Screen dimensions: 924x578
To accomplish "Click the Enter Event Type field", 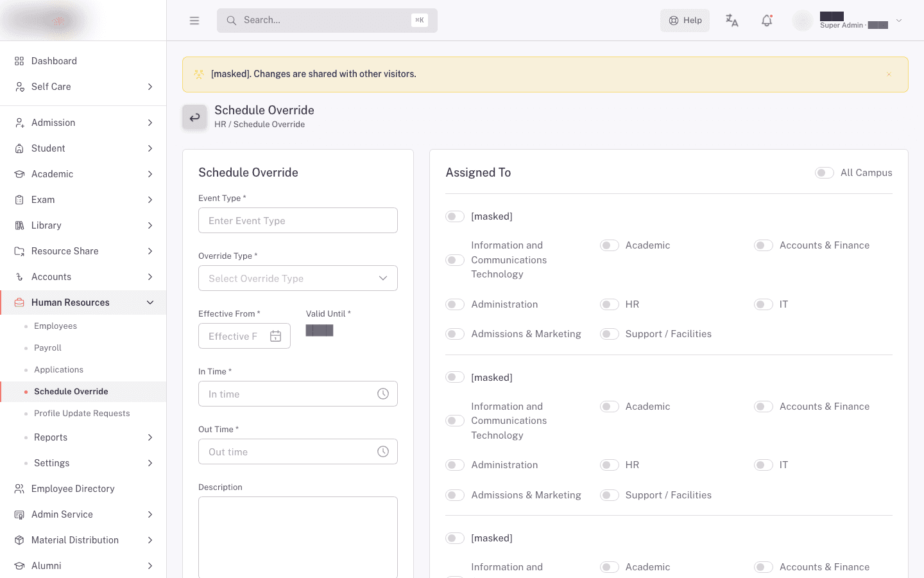I will [x=298, y=220].
